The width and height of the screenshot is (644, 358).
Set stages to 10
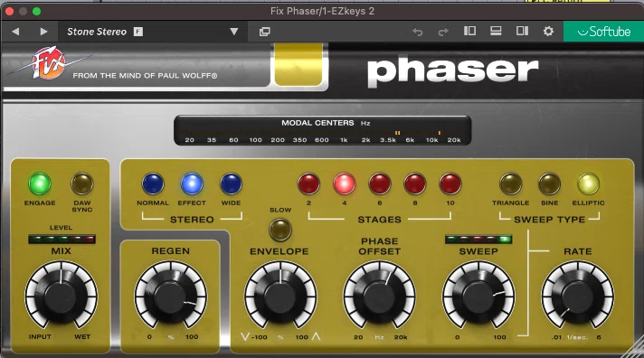(x=450, y=184)
